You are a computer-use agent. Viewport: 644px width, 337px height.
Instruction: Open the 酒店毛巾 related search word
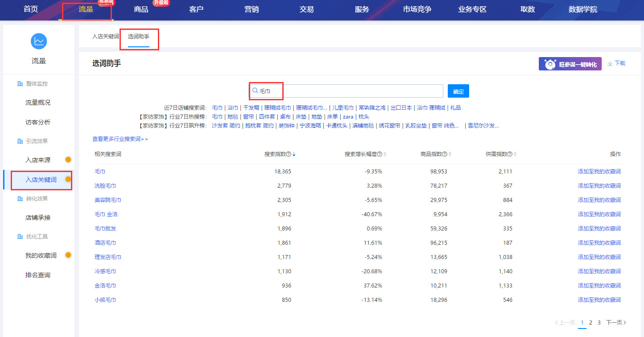(x=105, y=242)
